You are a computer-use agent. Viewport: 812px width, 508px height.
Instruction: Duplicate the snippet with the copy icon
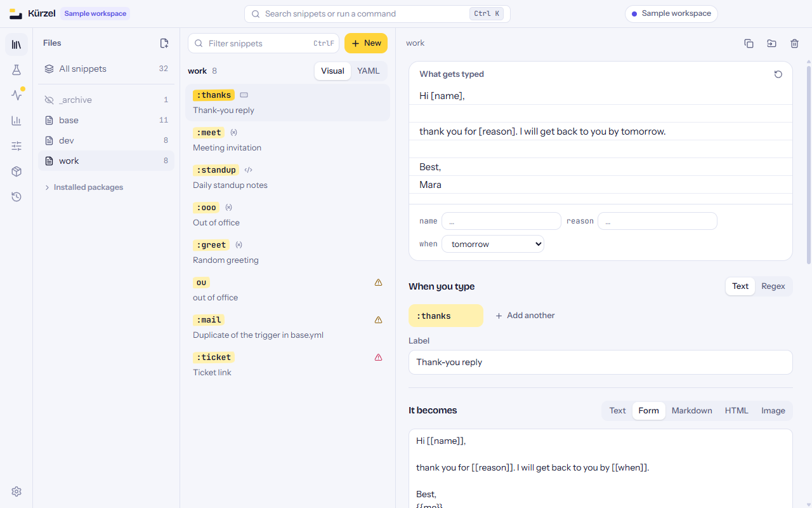coord(749,43)
